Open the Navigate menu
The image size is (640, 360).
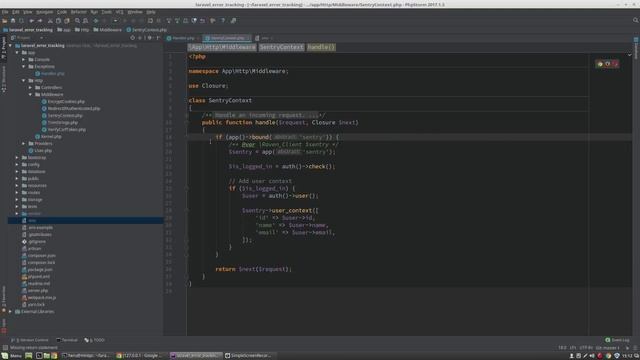tap(44, 12)
